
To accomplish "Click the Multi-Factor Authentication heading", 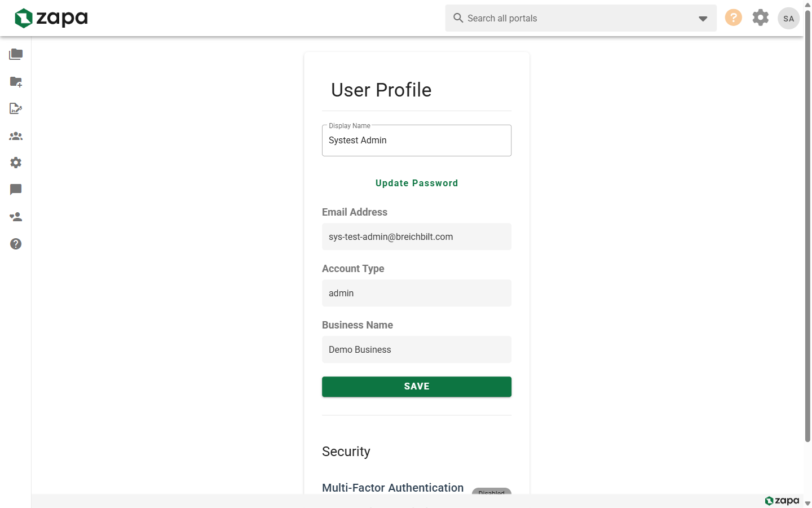I will click(393, 488).
